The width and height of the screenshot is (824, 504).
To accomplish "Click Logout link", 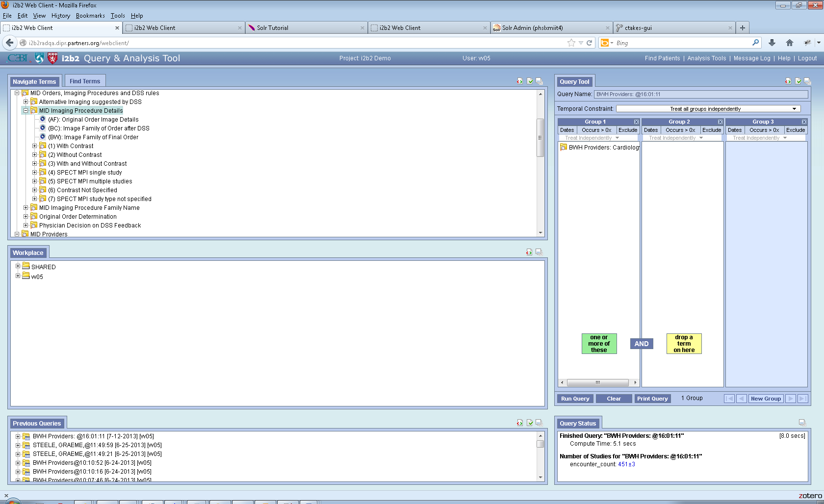I will point(807,58).
